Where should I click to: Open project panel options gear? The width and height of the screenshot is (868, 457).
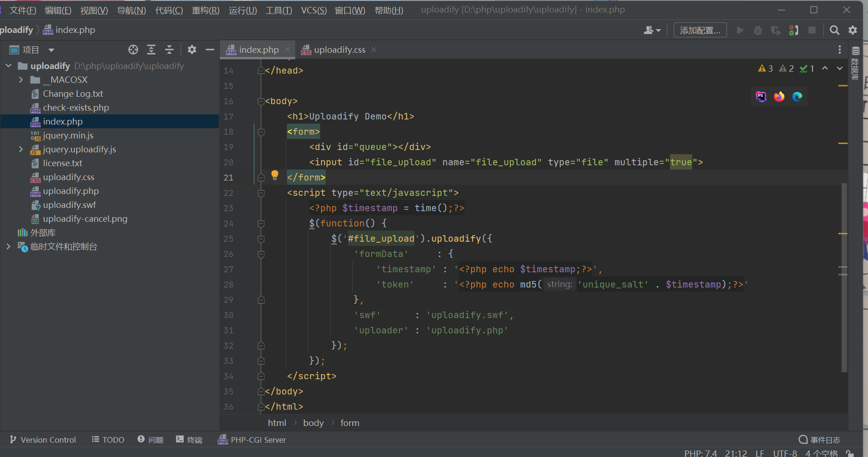(192, 50)
